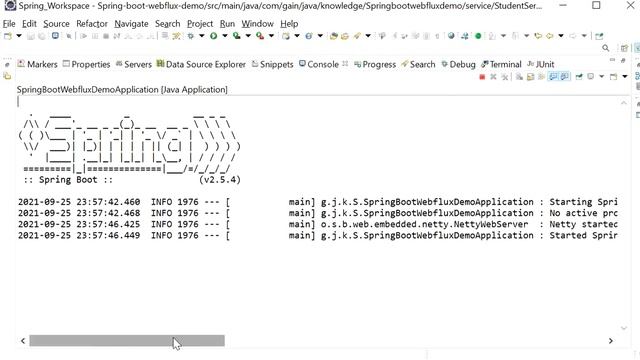The height and width of the screenshot is (360, 640).
Task: Click SpringBootWebfluxDemoApplication [Java Application] label
Action: 122,89
